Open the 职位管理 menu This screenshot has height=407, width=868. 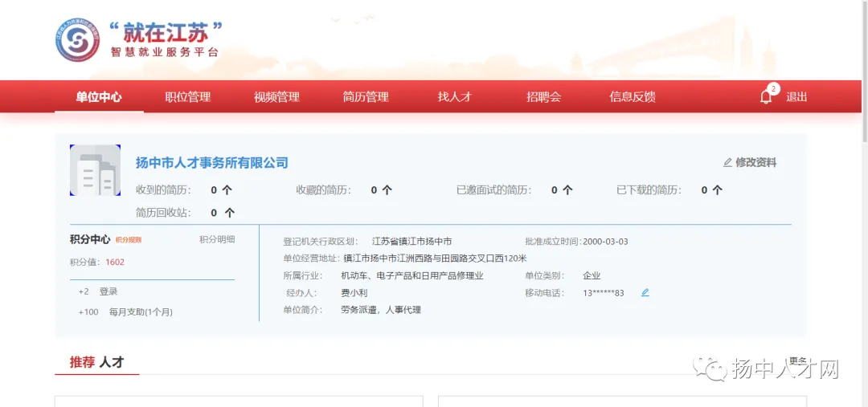pyautogui.click(x=187, y=97)
